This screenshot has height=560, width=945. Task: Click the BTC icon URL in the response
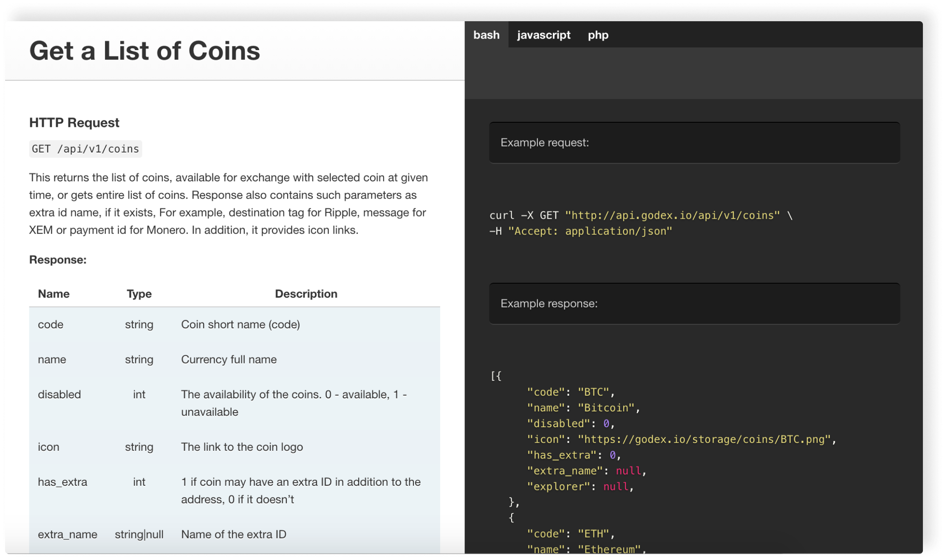click(x=704, y=439)
